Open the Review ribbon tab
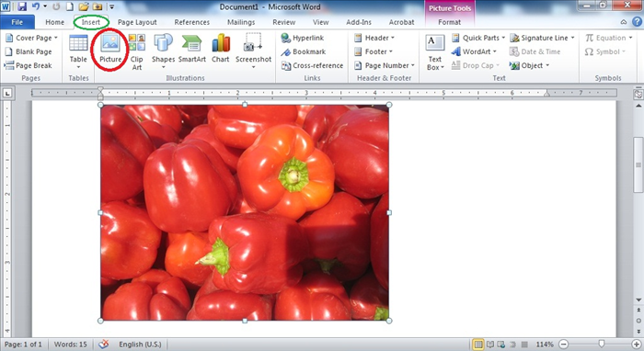 283,22
